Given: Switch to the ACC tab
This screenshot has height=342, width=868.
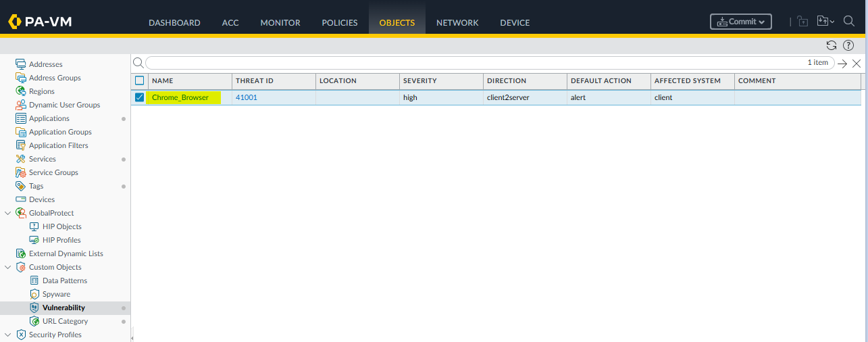Looking at the screenshot, I should point(230,22).
